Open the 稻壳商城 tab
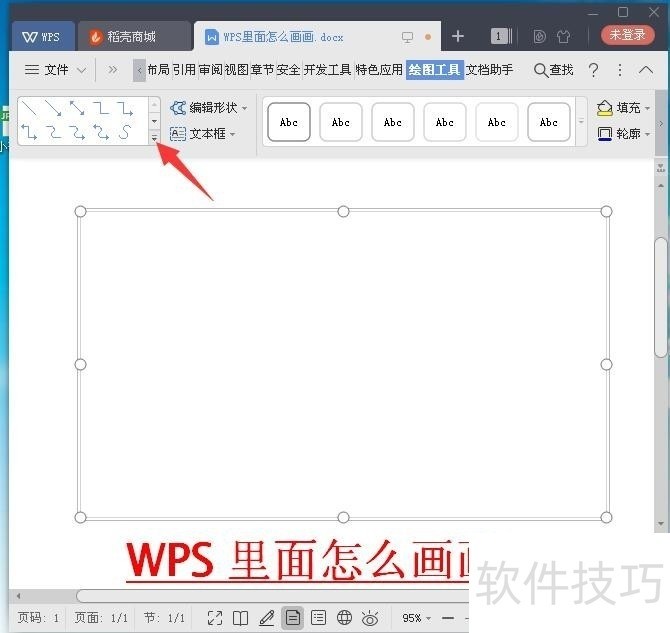The image size is (670, 633). pyautogui.click(x=133, y=37)
